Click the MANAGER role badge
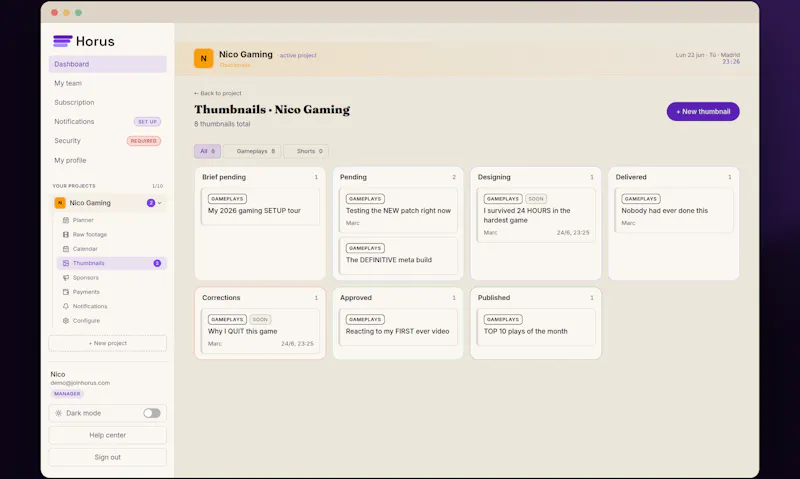 click(x=67, y=394)
